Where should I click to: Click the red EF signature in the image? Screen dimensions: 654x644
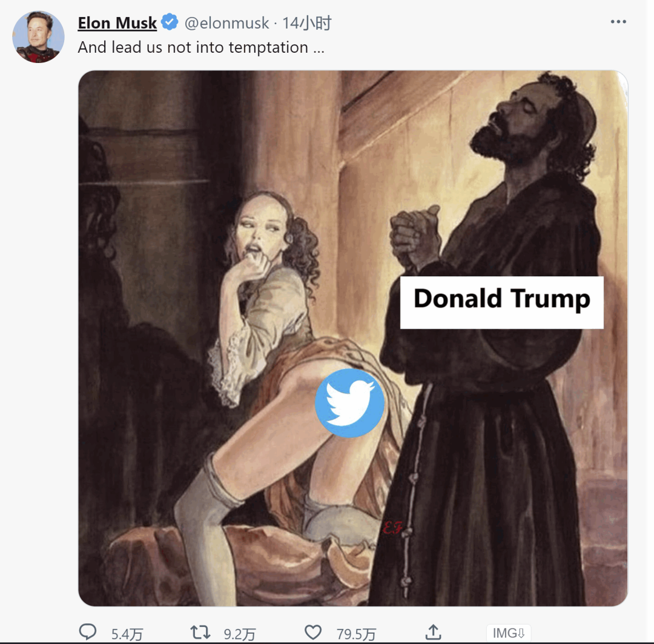[x=391, y=528]
